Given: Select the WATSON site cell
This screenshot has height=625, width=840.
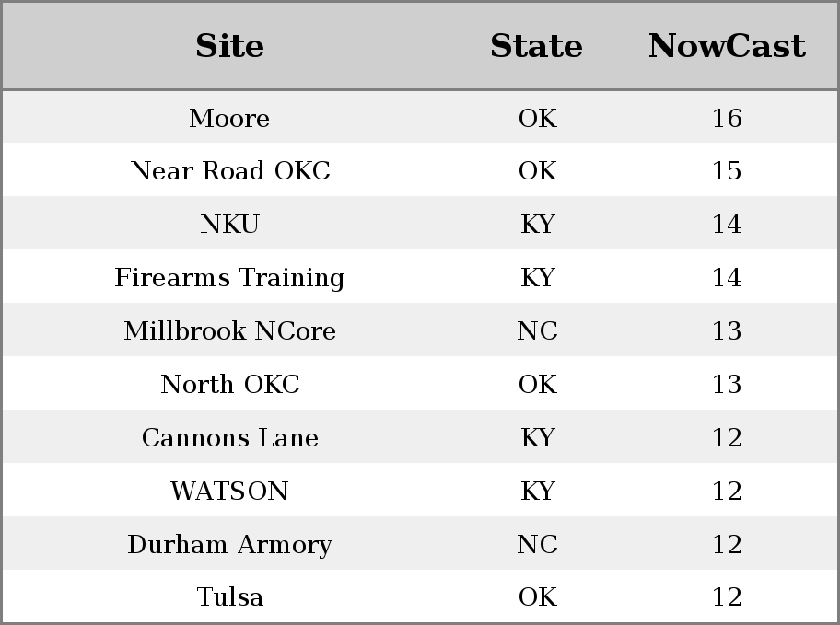Looking at the screenshot, I should click(x=230, y=492).
